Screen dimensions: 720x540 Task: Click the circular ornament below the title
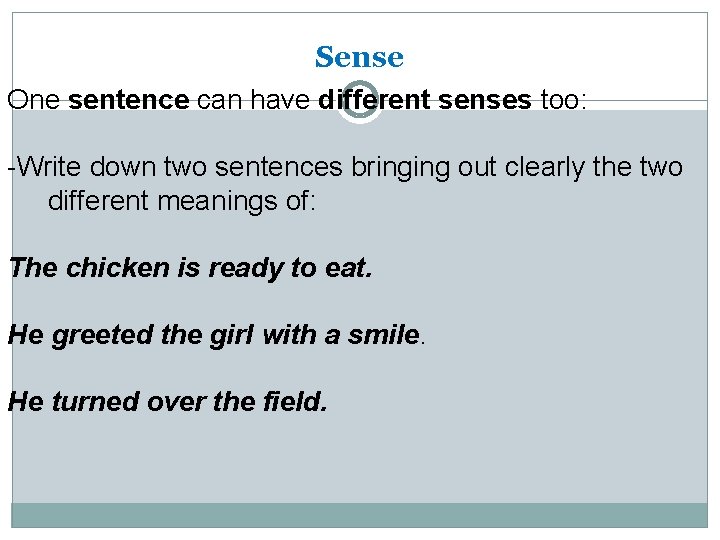(x=358, y=101)
